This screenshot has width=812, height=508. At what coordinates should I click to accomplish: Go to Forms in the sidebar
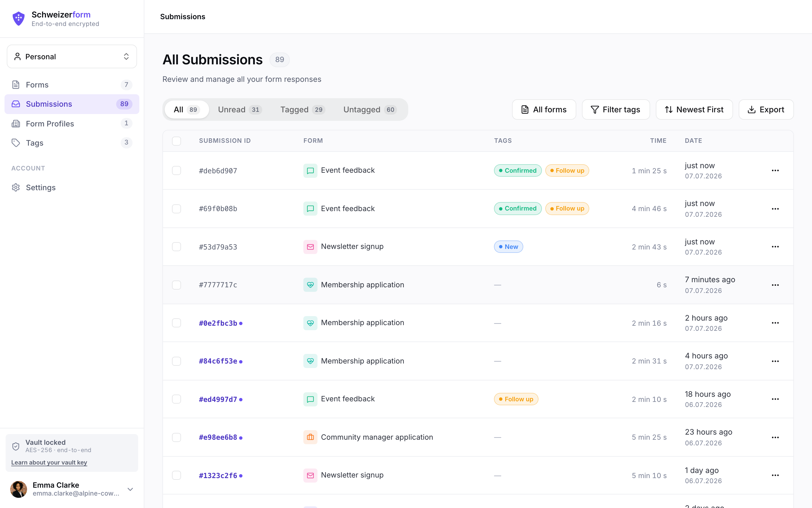pos(72,85)
